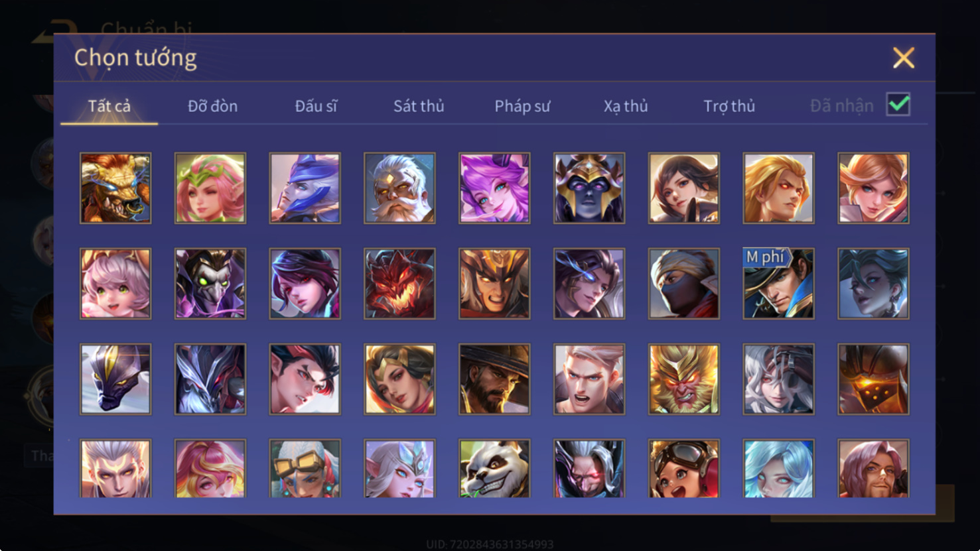980x551 pixels.
Task: Select the golden horned beast hero portrait
Action: coord(115,188)
